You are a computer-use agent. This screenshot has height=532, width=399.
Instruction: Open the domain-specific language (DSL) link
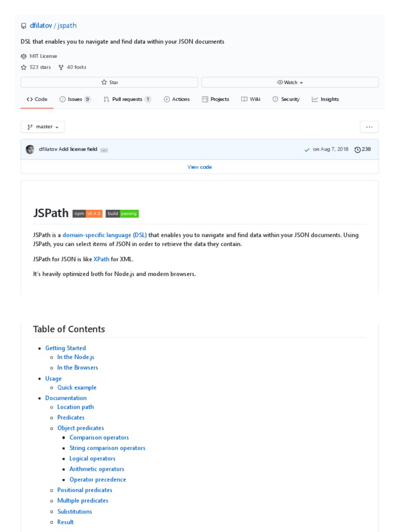104,235
